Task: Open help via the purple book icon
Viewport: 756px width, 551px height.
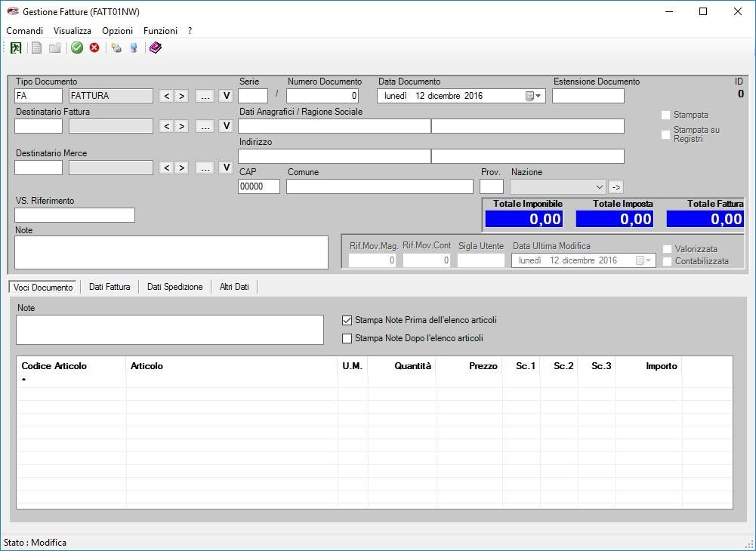Action: (x=155, y=48)
